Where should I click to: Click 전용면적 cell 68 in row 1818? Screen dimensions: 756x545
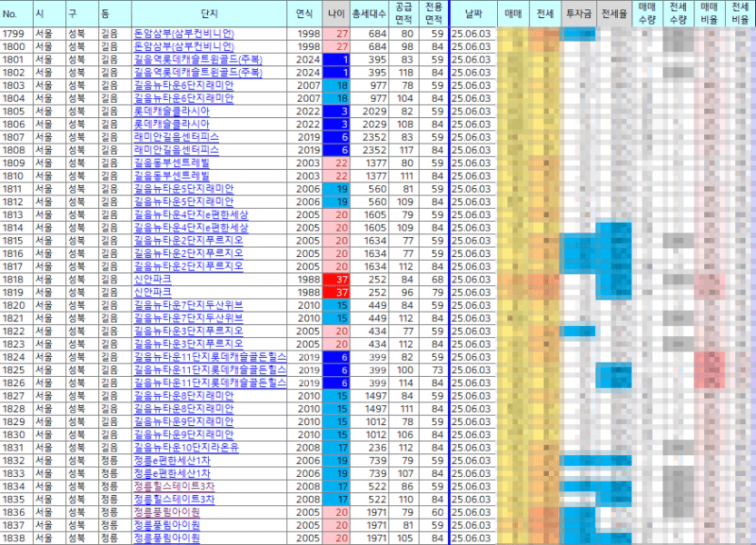pyautogui.click(x=433, y=280)
